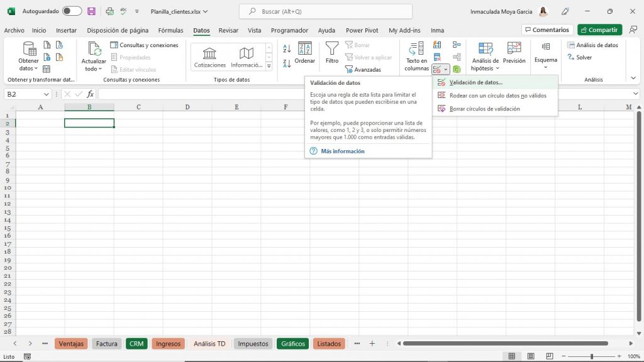The image size is (644, 362).
Task: Save the workbook from Quick Access toolbar
Action: click(x=90, y=11)
